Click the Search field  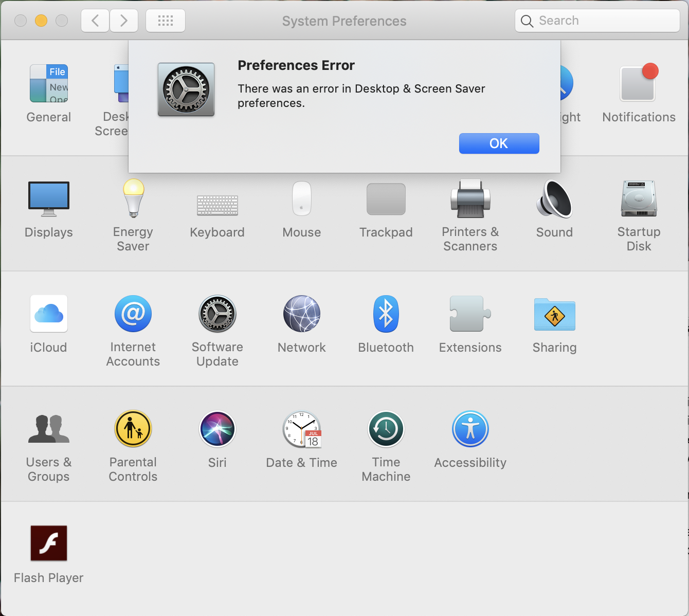tap(597, 21)
